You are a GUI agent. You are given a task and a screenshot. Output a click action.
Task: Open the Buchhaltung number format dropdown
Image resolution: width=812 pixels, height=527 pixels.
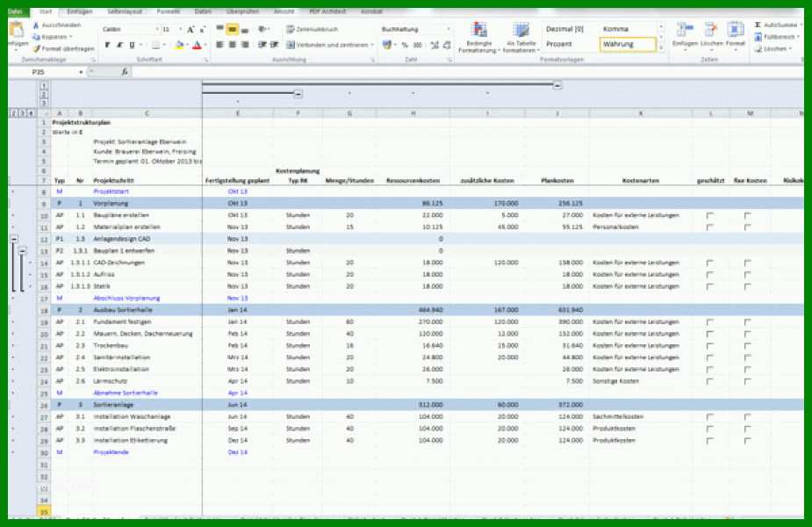(x=448, y=30)
